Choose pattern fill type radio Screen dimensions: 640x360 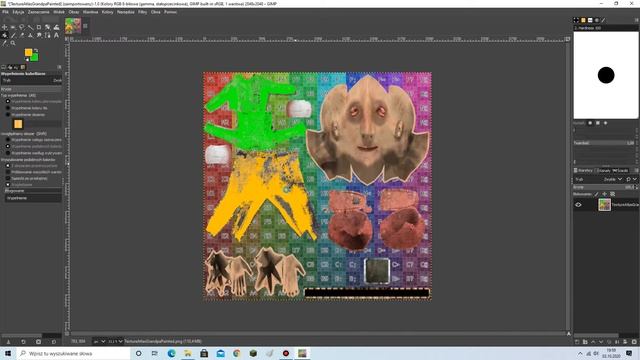(8, 115)
